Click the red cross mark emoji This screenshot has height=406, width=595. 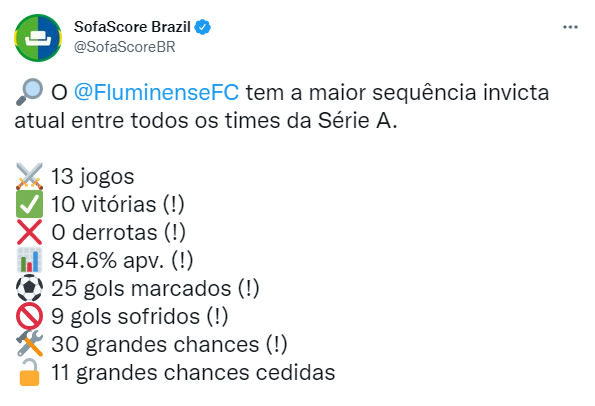coord(29,233)
